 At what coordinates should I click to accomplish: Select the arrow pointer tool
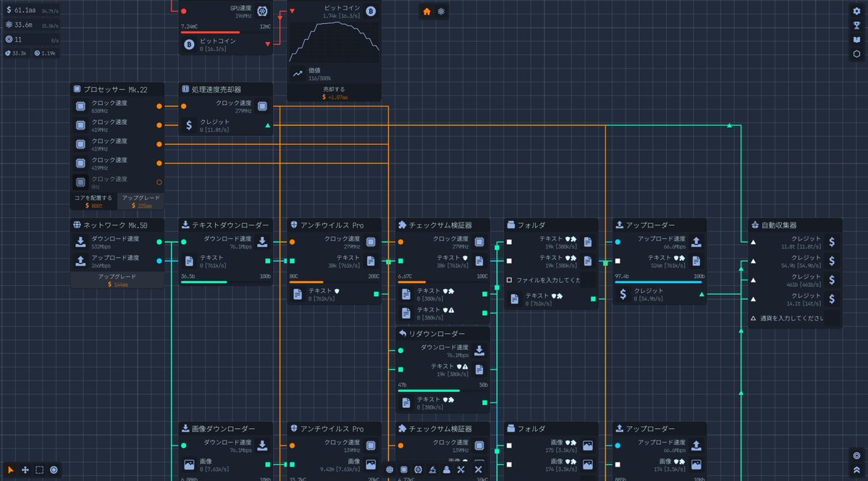tap(11, 469)
